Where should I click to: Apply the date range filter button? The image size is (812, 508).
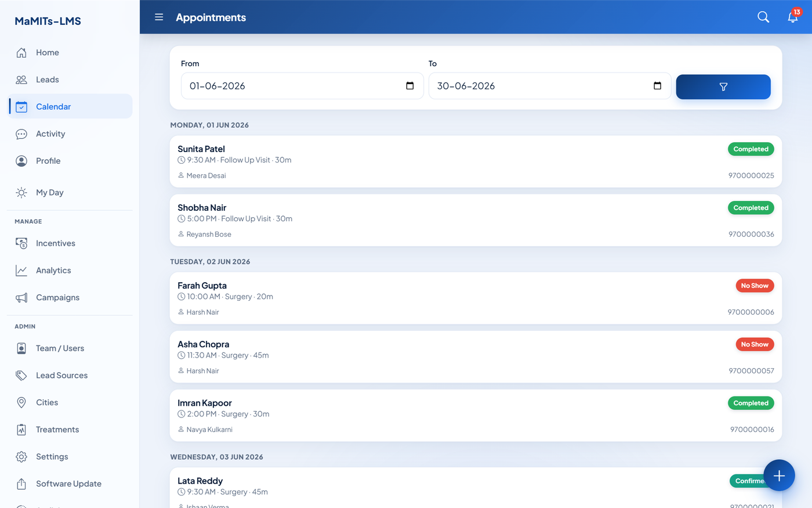[723, 87]
